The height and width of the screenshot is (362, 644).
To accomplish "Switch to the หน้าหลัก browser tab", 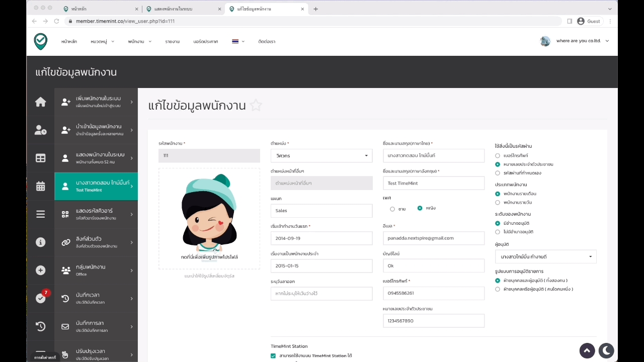I will (98, 9).
